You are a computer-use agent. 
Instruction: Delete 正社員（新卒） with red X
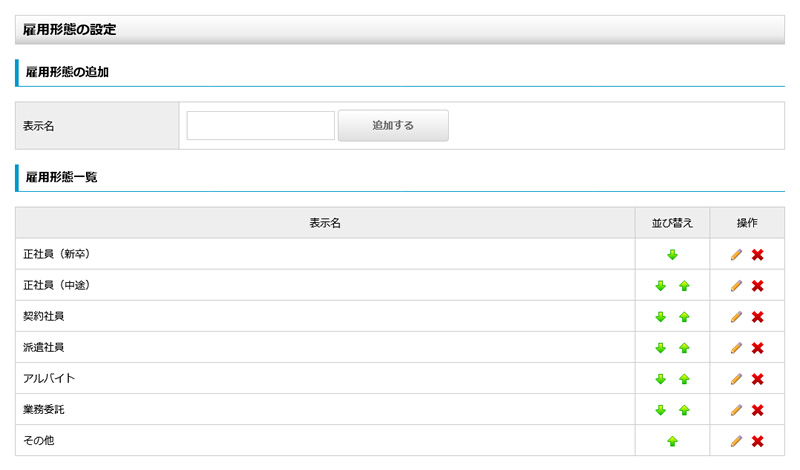[x=758, y=255]
